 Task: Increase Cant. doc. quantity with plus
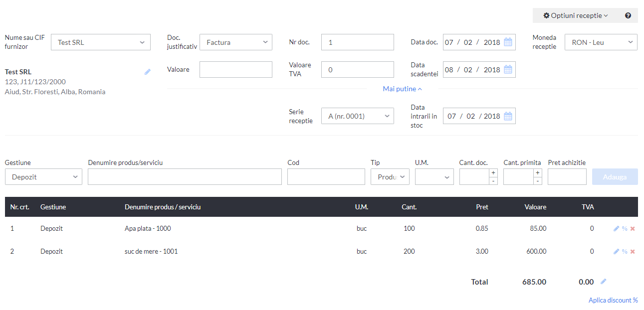point(493,172)
